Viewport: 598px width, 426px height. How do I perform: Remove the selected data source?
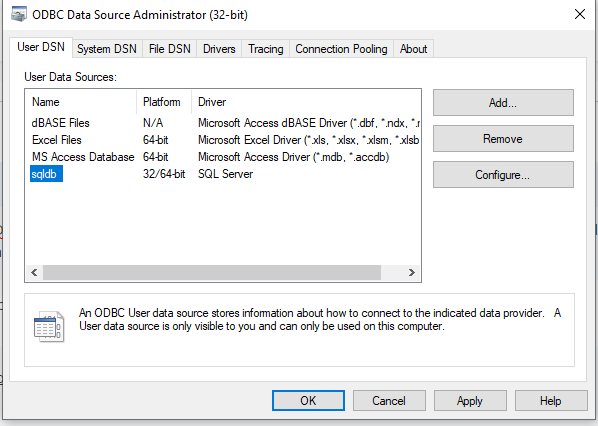click(x=503, y=138)
